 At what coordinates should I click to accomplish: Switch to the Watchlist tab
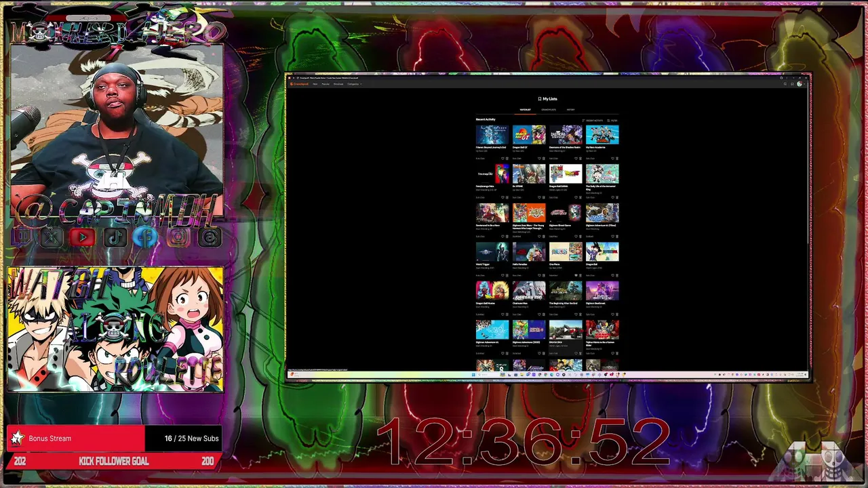tap(526, 110)
